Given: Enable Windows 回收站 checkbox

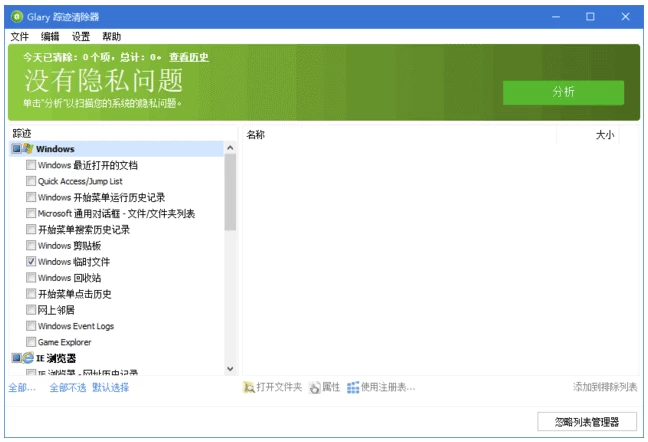Looking at the screenshot, I should [x=31, y=277].
